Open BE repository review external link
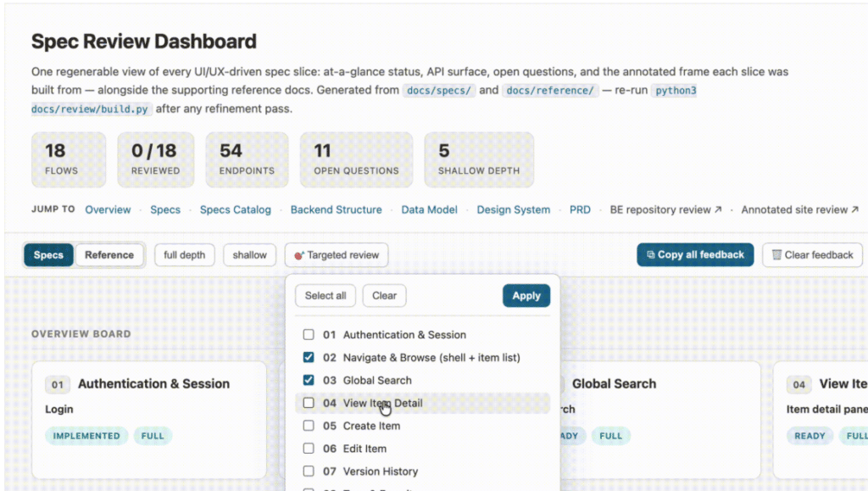Image resolution: width=868 pixels, height=491 pixels. pos(665,209)
